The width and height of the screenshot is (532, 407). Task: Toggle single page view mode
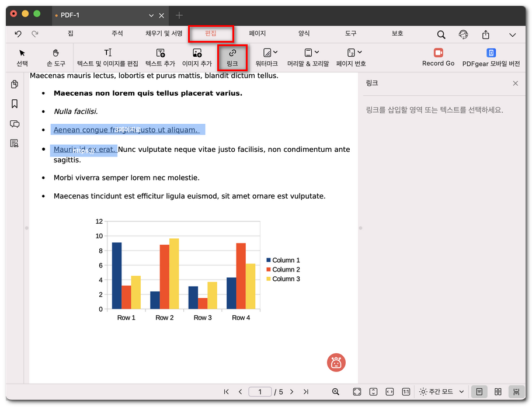coord(479,392)
